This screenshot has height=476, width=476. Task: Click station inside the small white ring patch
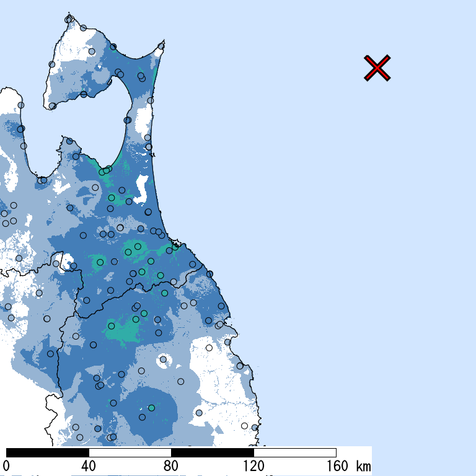[164, 359]
